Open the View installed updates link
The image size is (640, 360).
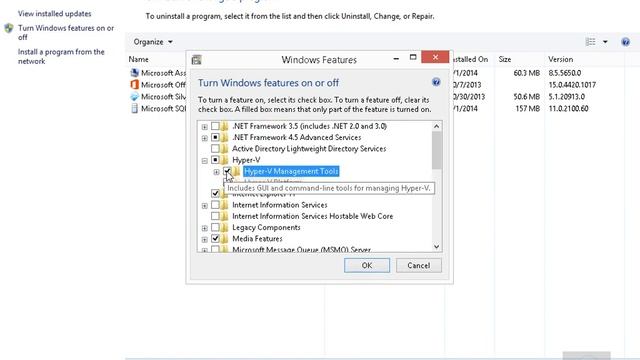(x=54, y=13)
